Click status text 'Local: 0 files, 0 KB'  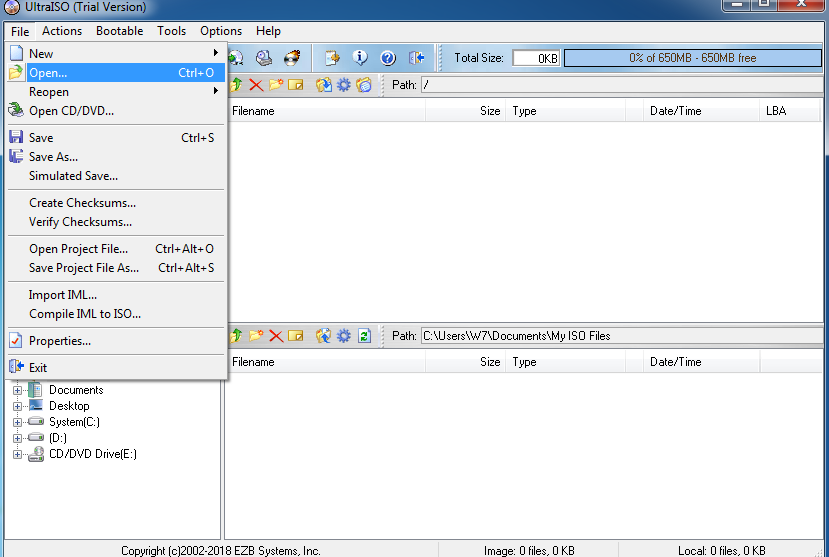(722, 550)
